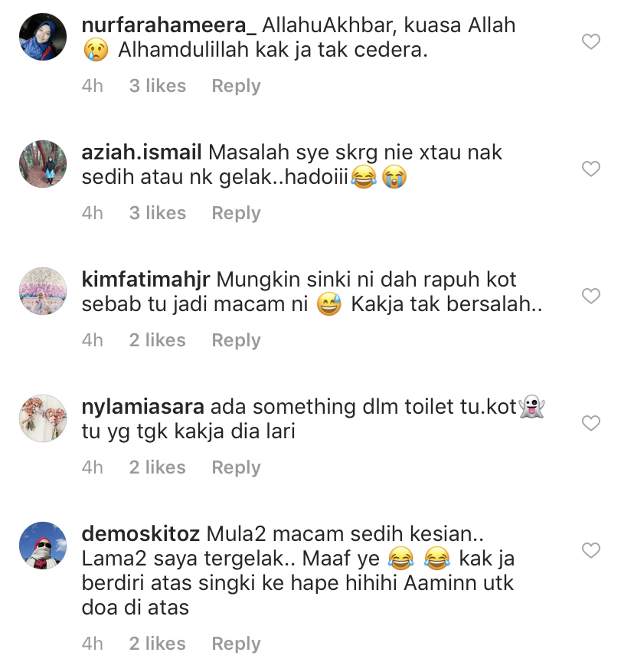Visit the aziah.ismail username link

pyautogui.click(x=142, y=152)
